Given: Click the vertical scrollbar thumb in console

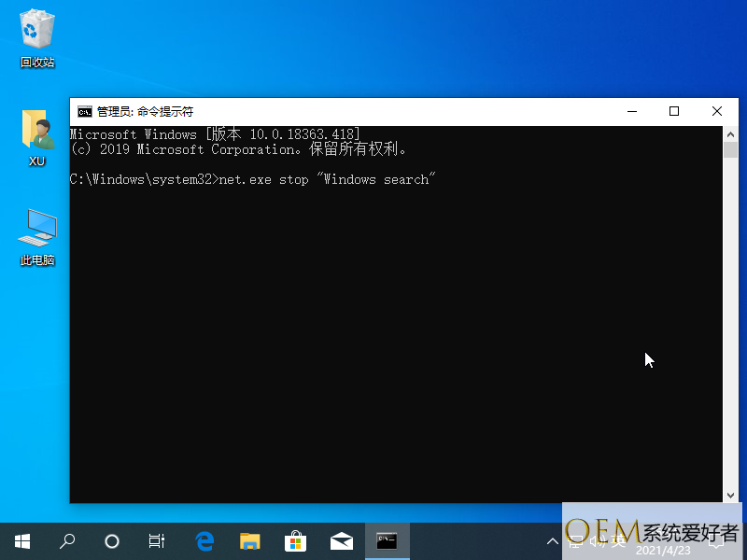Looking at the screenshot, I should point(730,151).
